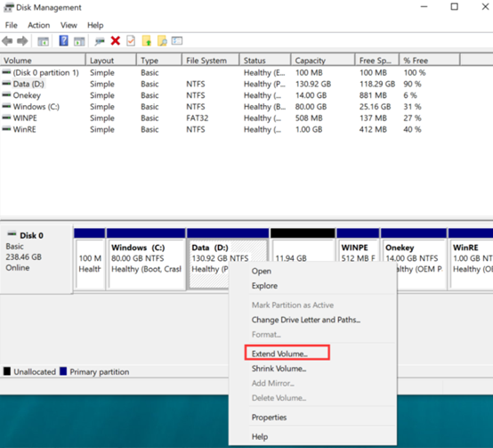Click the folder with green arrow icon
Screen dimensions: 493x448
147,41
